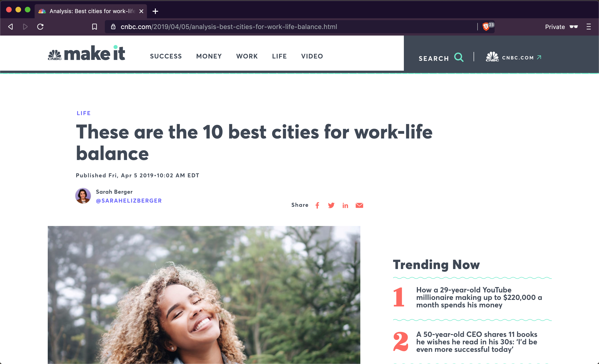
Task: Open the SUCCESS navigation menu
Action: point(166,56)
